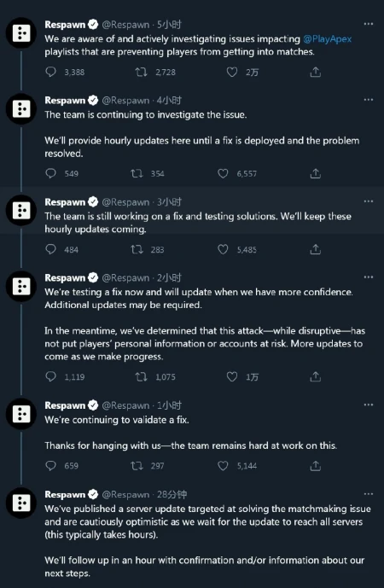The image size is (384, 588).
Task: Reply to the tweet showing 1,119 comments
Action: (50, 376)
